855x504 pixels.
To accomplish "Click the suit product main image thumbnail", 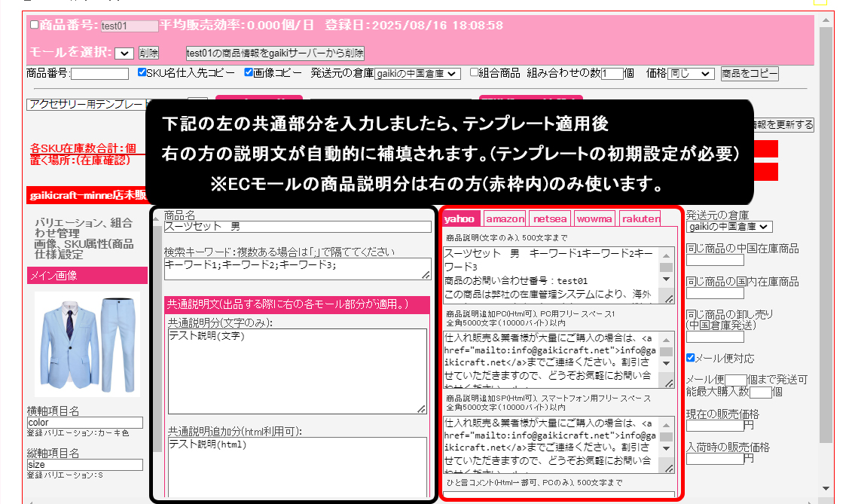I will (x=87, y=344).
